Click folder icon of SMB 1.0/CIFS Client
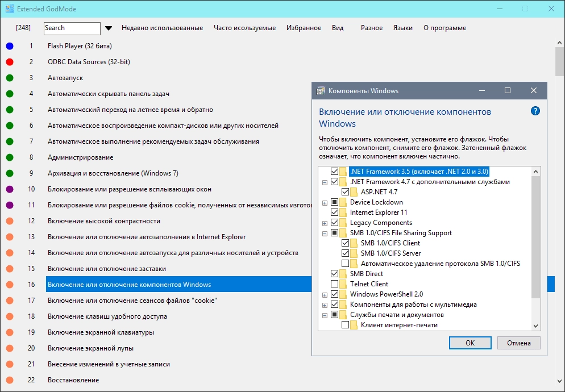565x392 pixels. point(354,243)
